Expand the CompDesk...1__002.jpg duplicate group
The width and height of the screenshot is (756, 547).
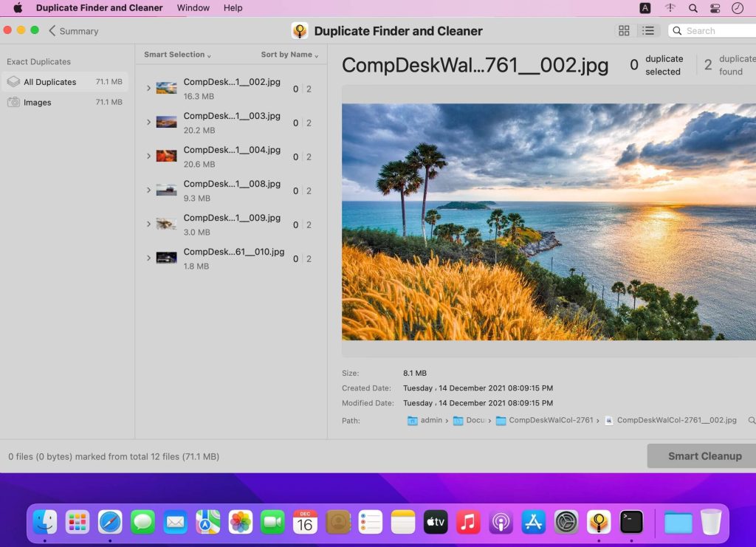pyautogui.click(x=148, y=89)
